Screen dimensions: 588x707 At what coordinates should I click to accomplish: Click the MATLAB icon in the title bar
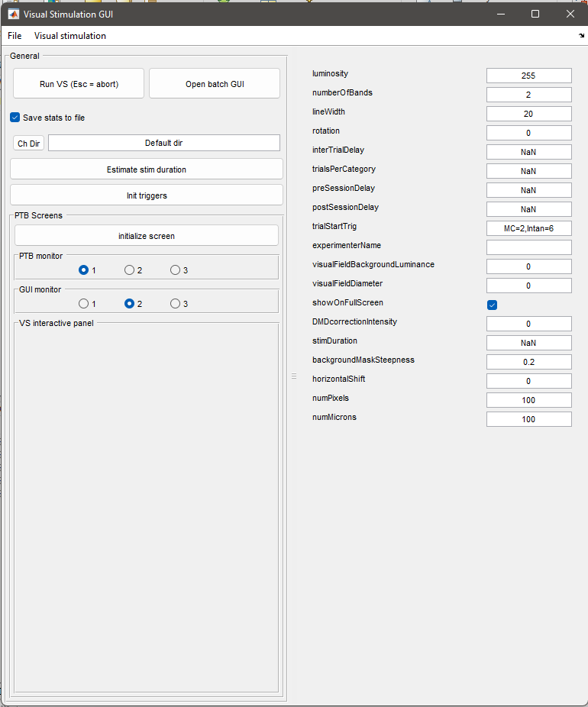point(14,14)
